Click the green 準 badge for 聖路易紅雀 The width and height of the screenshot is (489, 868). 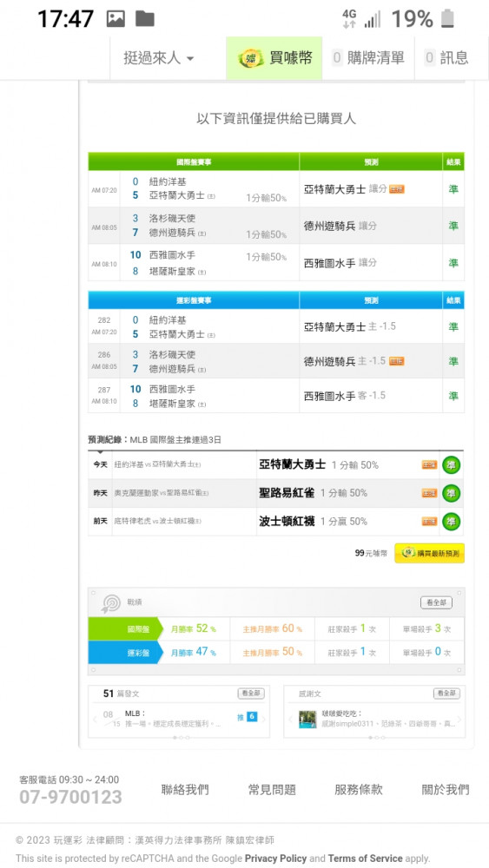click(452, 493)
